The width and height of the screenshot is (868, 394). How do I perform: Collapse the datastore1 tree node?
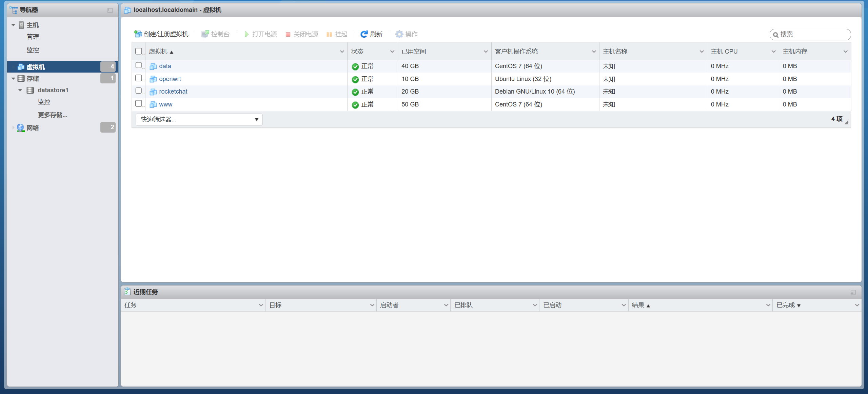[x=20, y=90]
